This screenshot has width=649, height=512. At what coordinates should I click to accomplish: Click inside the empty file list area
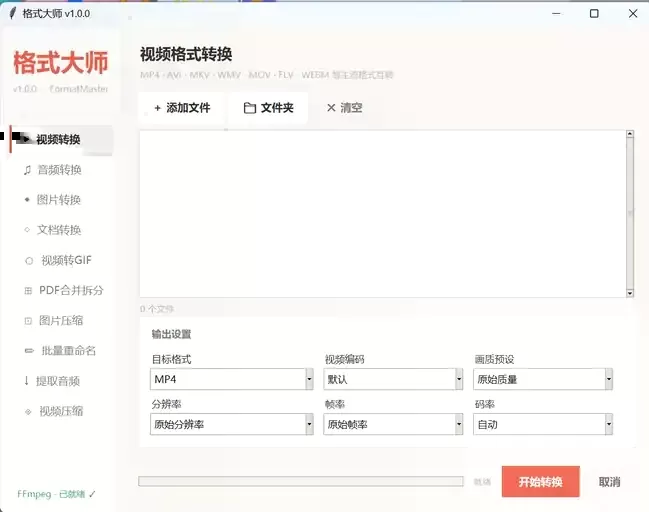(x=383, y=214)
